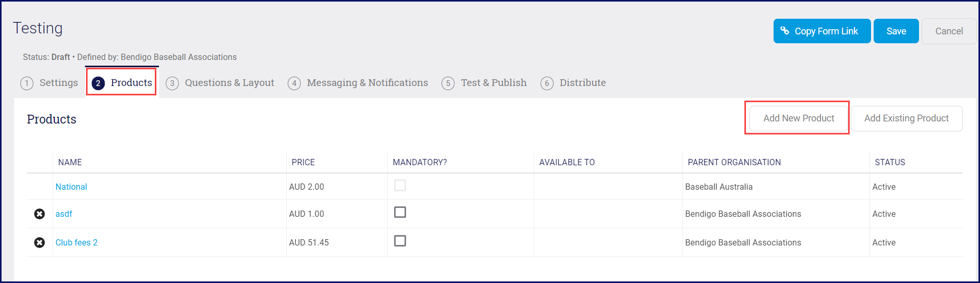This screenshot has width=980, height=283.
Task: Toggle the Mandatory checkbox for asdf
Action: point(400,212)
